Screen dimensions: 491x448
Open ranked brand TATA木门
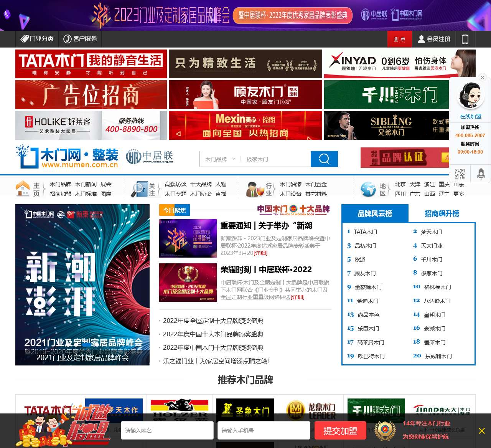coord(365,232)
